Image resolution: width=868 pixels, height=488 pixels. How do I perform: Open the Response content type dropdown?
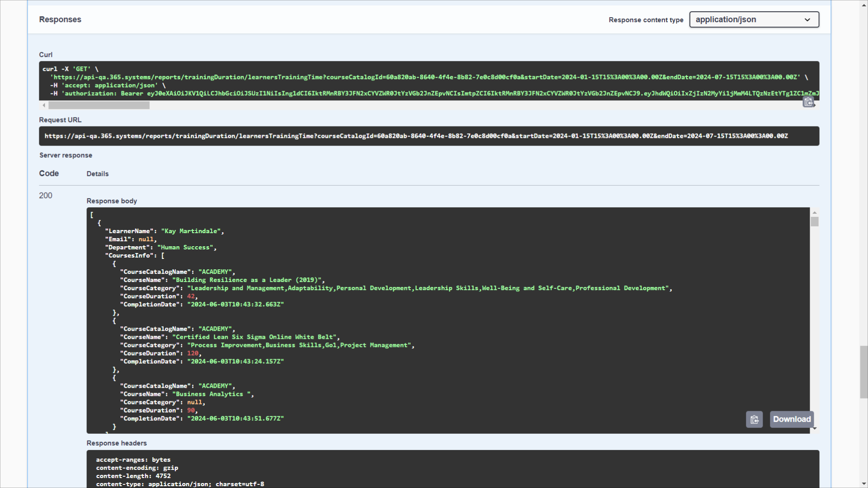click(754, 19)
